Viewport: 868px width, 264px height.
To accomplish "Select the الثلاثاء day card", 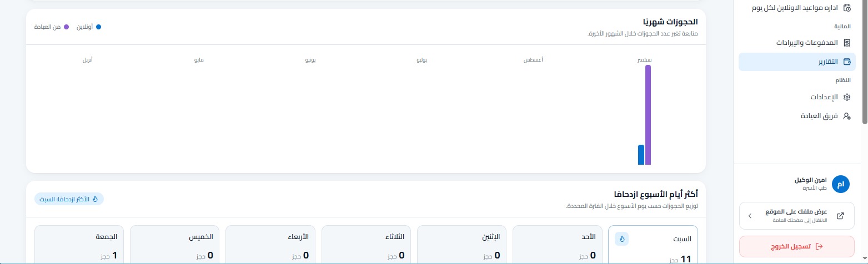I will point(367,245).
